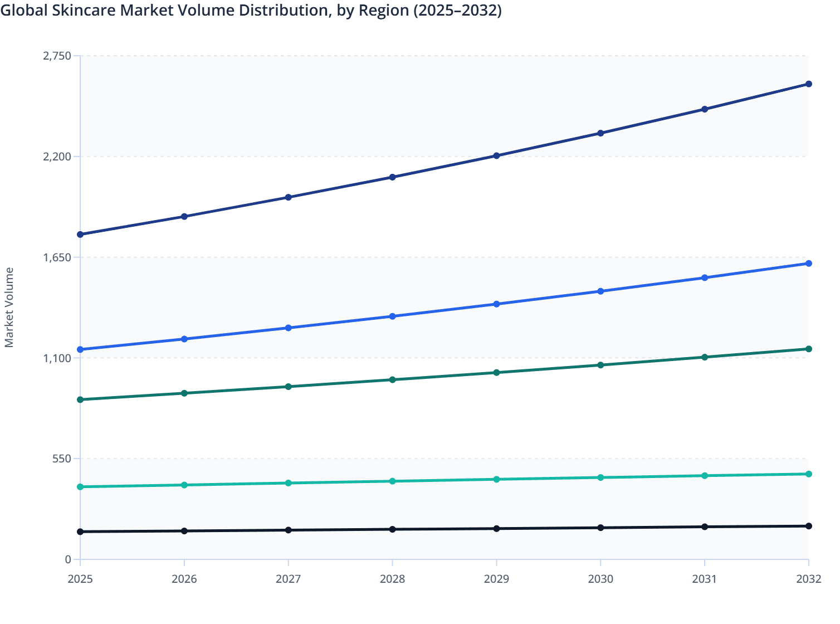Click the 0 label at the axis origin
Viewport: 840px width, 624px height.
pyautogui.click(x=69, y=559)
